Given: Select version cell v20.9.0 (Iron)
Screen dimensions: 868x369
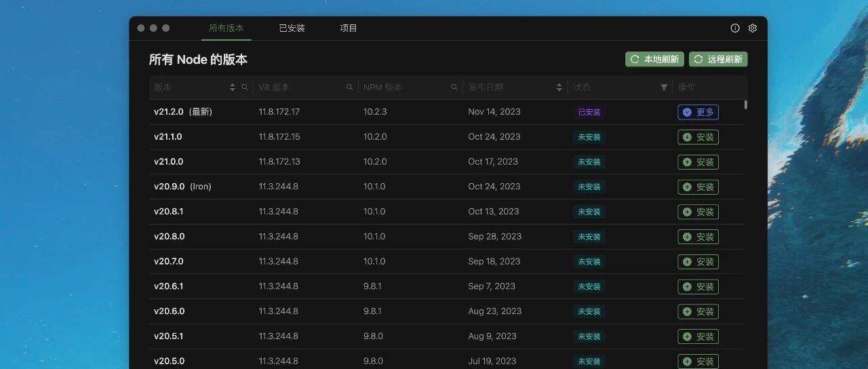Looking at the screenshot, I should coord(182,187).
